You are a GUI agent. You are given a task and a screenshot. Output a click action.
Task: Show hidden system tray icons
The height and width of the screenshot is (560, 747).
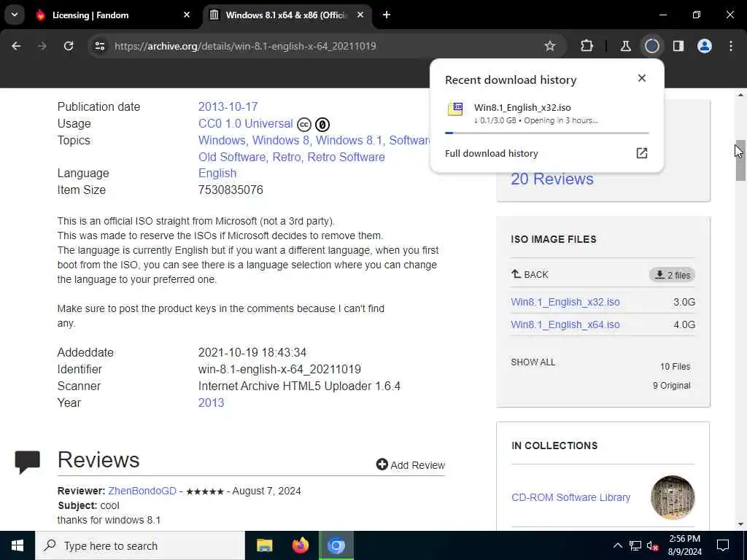pyautogui.click(x=617, y=545)
